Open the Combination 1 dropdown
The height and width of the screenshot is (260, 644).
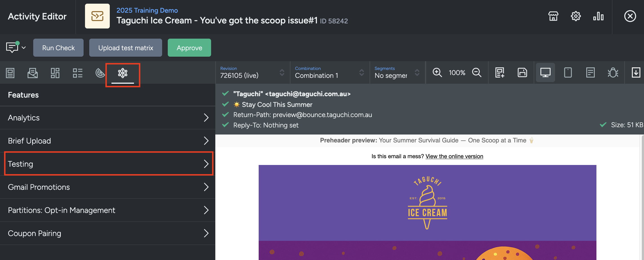click(x=330, y=73)
